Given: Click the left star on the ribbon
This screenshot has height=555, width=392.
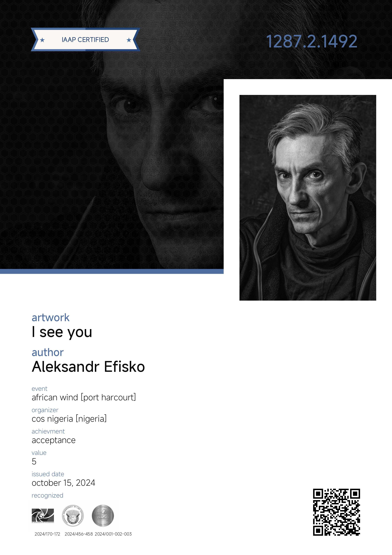Looking at the screenshot, I should point(42,40).
